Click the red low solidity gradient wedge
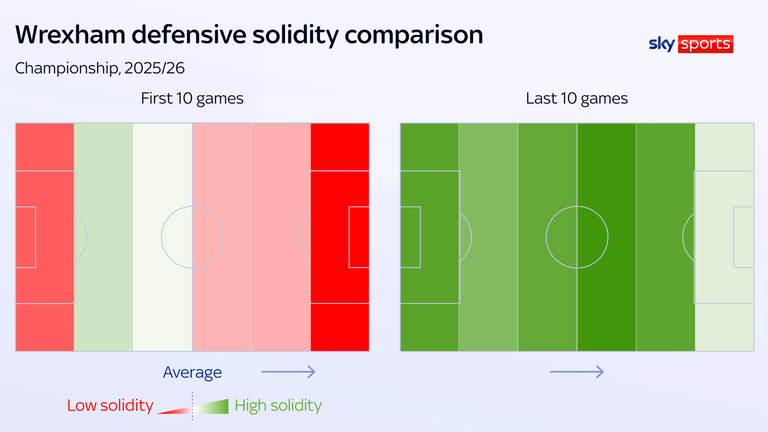 tap(174, 408)
